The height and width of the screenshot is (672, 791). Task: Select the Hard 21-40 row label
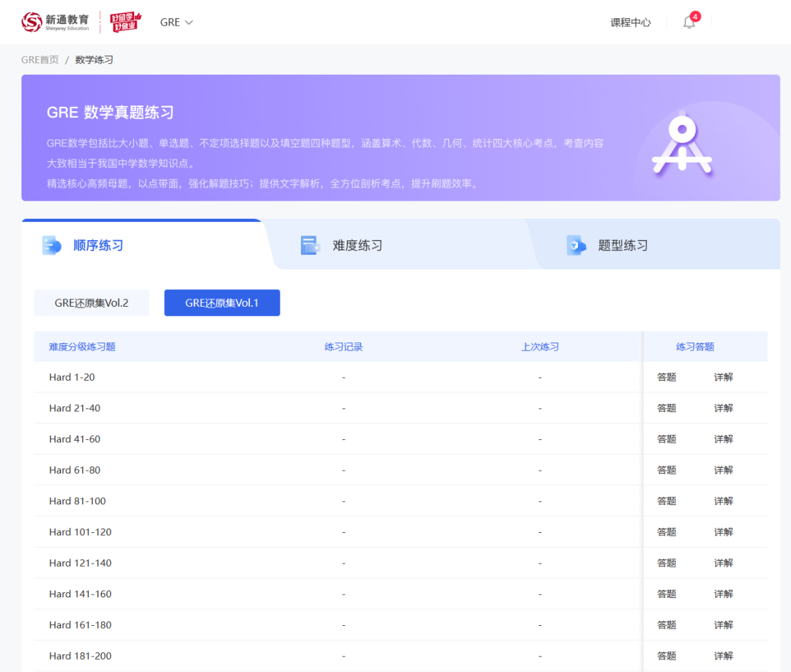click(75, 408)
